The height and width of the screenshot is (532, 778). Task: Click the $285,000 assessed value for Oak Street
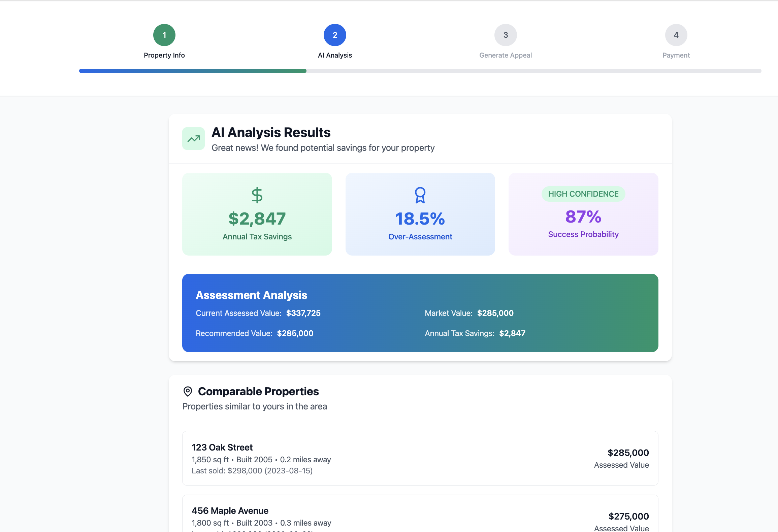[628, 453]
